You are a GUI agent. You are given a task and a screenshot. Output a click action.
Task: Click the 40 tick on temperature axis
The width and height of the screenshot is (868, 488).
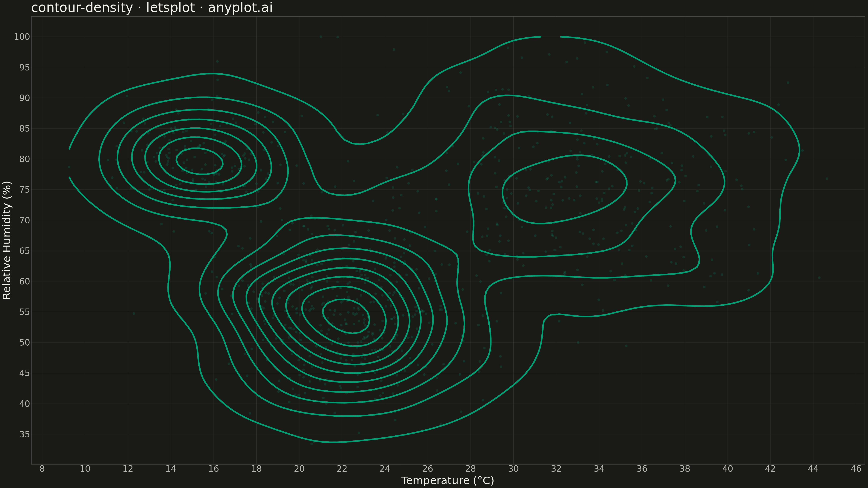coord(727,469)
